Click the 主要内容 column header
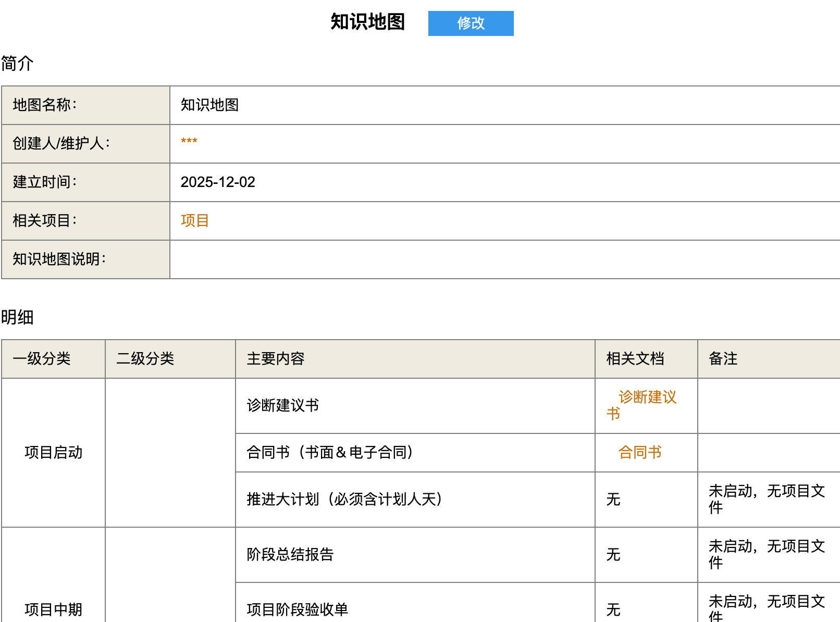840x622 pixels. click(275, 359)
